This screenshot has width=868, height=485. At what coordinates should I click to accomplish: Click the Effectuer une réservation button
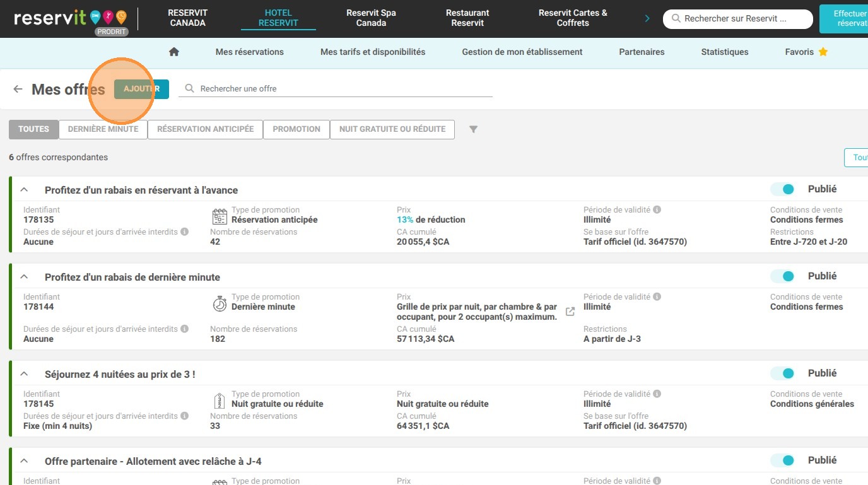(843, 18)
